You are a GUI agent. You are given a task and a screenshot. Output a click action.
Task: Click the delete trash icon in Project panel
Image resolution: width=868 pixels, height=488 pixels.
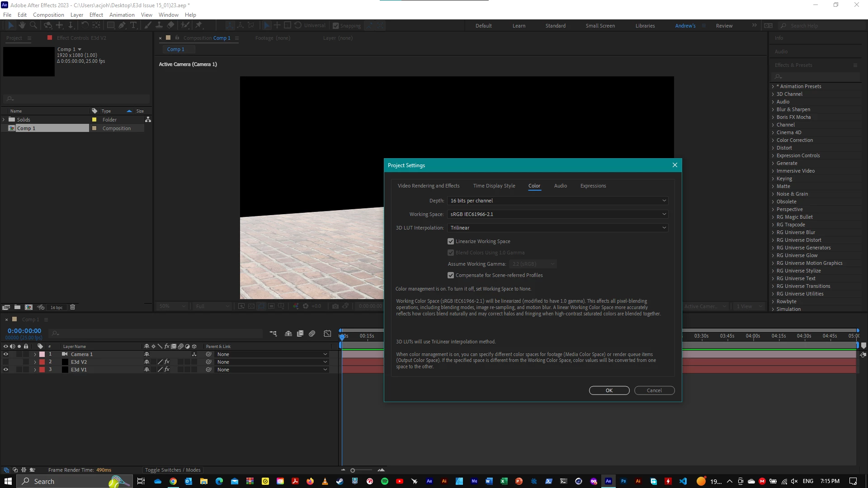pyautogui.click(x=72, y=307)
